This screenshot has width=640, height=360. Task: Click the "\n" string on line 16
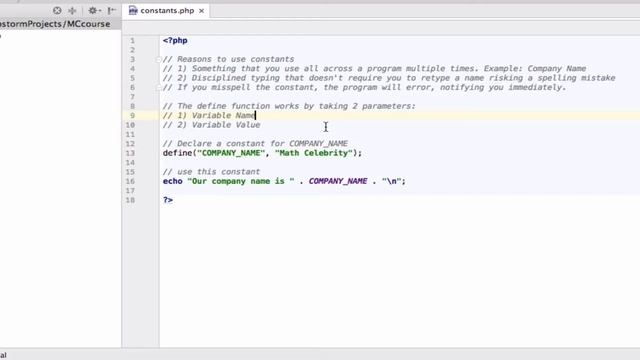click(391, 181)
